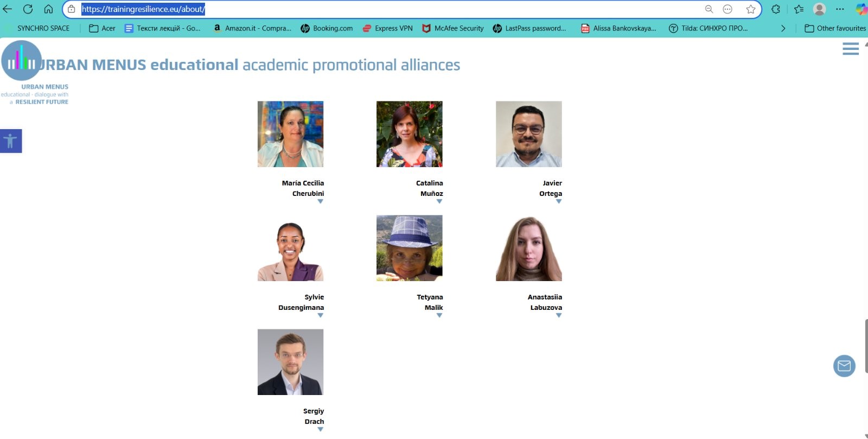868x439 pixels.
Task: Add page to favourites star icon
Action: pyautogui.click(x=751, y=9)
